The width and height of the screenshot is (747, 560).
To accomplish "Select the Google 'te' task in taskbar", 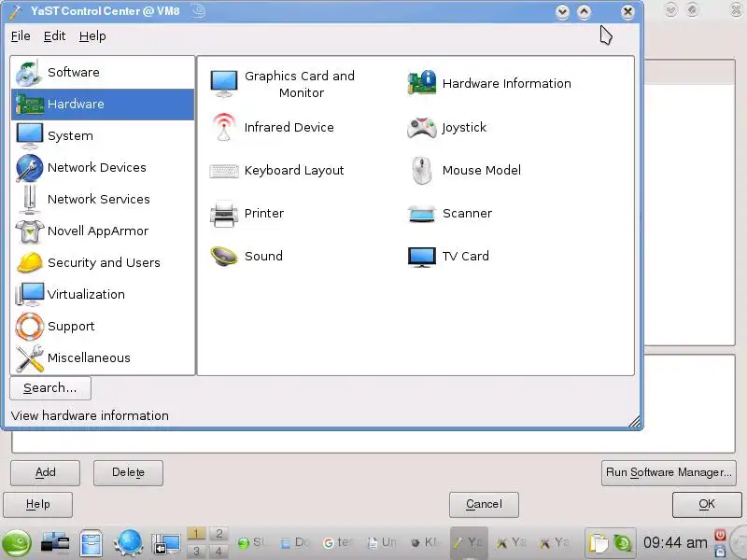I will click(x=338, y=542).
